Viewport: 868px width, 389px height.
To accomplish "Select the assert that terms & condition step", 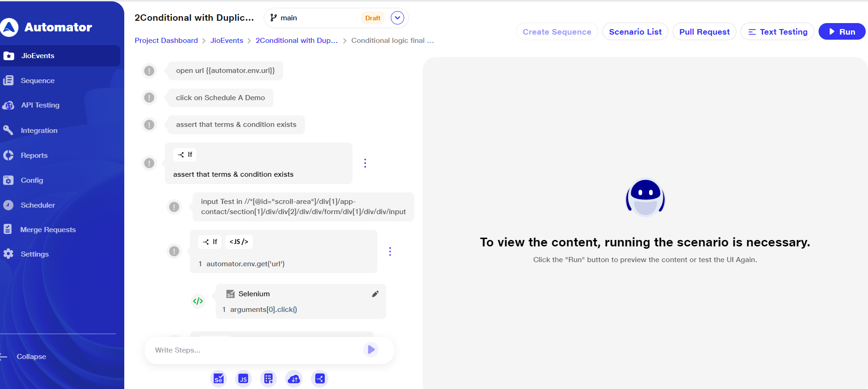I will [236, 125].
